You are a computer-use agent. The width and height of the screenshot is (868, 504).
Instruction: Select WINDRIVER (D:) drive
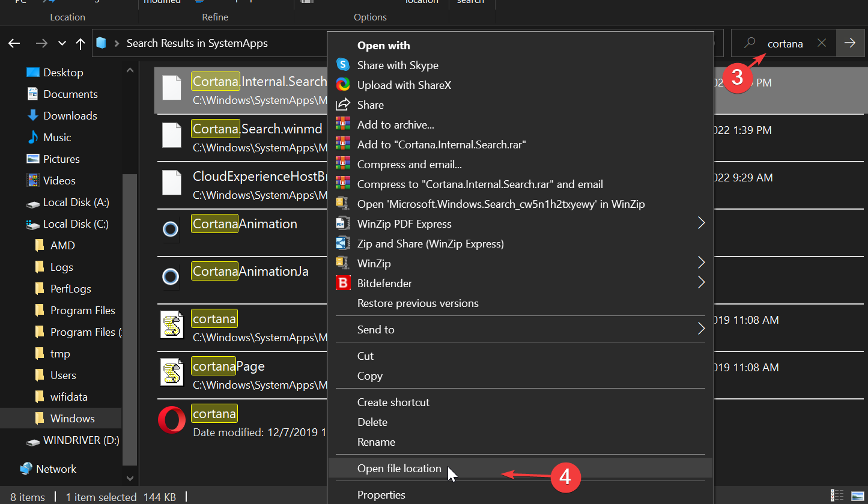click(x=81, y=440)
